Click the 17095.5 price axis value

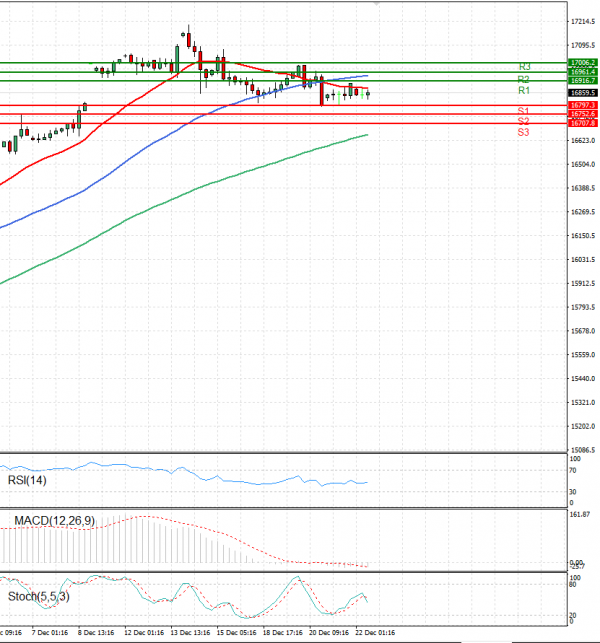point(583,45)
